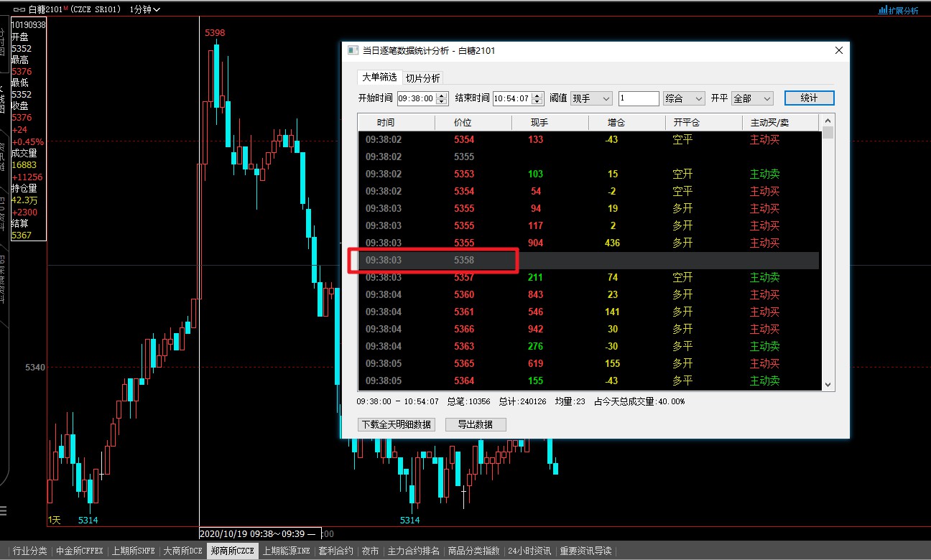Open the 主力合约排名 bottom tab
The height and width of the screenshot is (560, 931).
[x=413, y=551]
